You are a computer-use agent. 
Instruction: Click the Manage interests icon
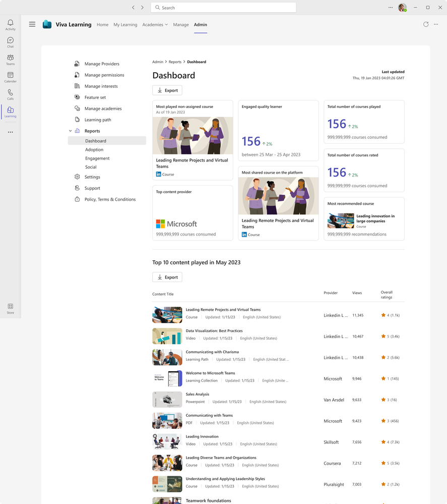point(77,86)
